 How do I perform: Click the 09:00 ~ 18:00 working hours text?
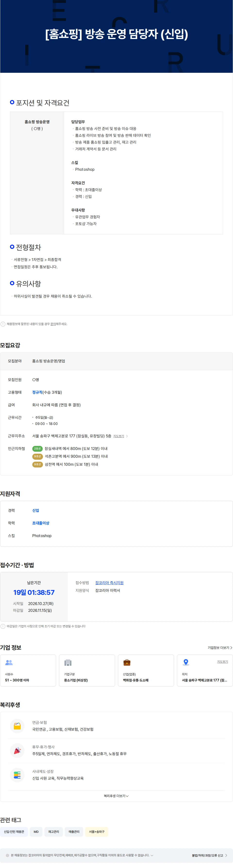(x=46, y=424)
